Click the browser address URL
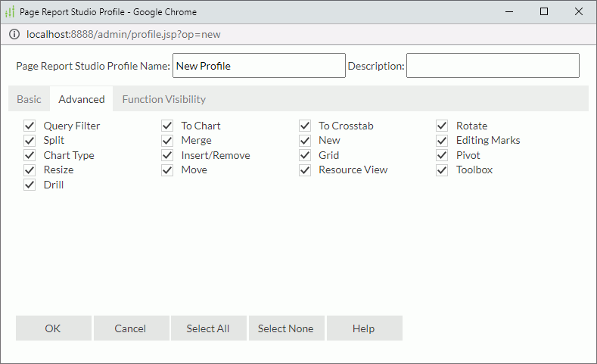The height and width of the screenshot is (364, 597). pos(123,34)
